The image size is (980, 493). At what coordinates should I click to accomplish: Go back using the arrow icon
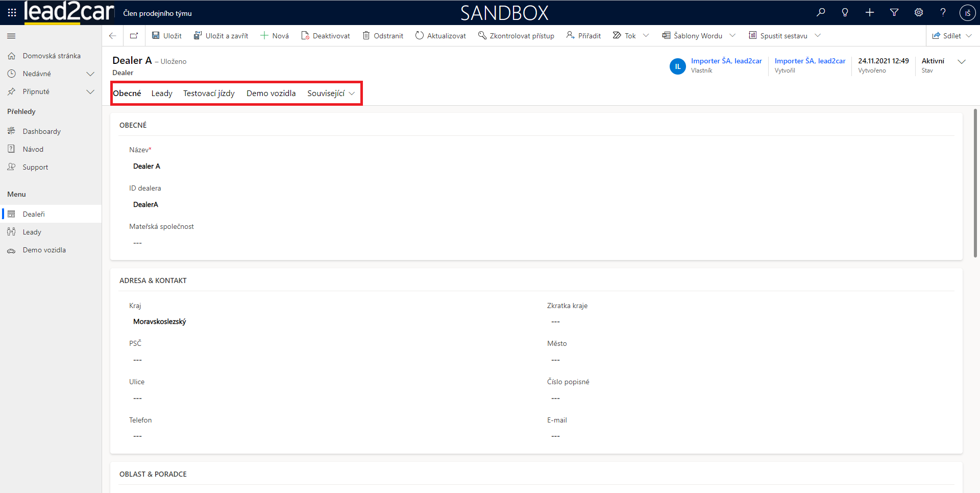pos(113,36)
